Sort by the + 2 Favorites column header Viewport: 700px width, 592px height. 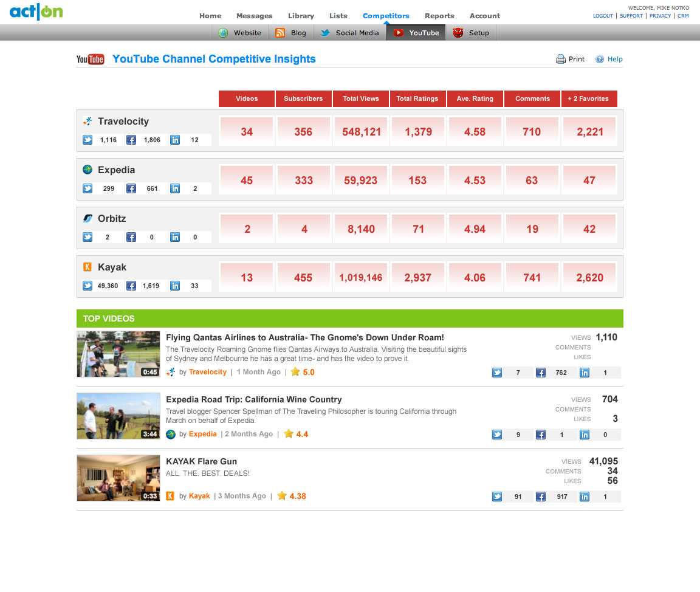coord(589,98)
